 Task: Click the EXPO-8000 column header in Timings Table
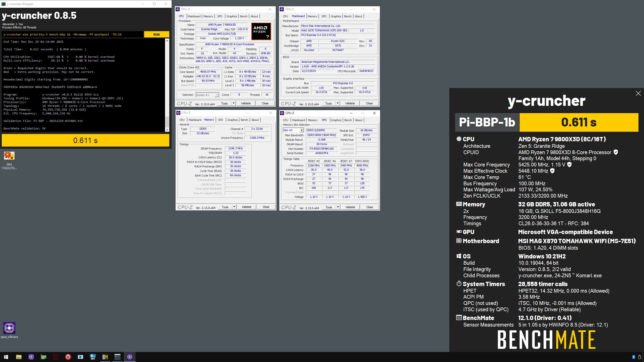(x=362, y=161)
